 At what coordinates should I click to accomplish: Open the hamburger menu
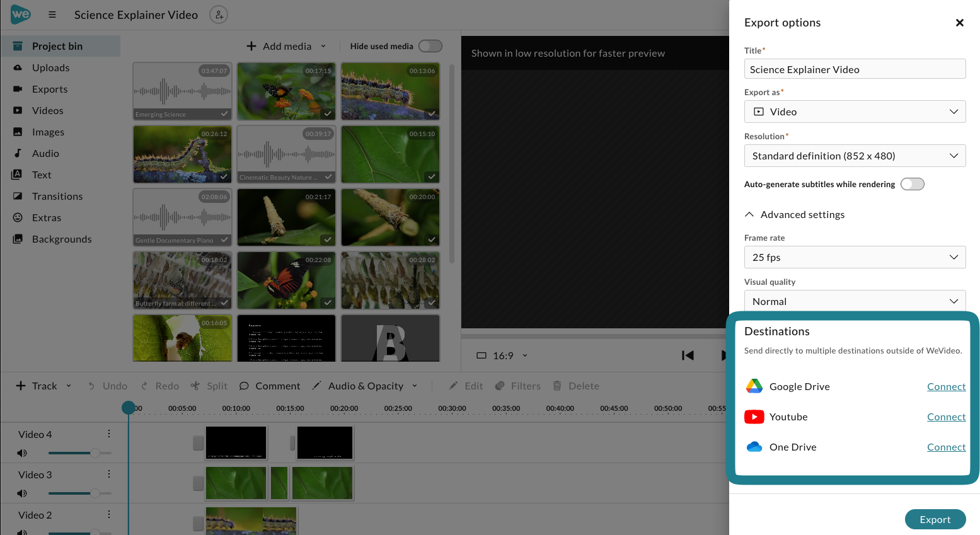pyautogui.click(x=52, y=14)
